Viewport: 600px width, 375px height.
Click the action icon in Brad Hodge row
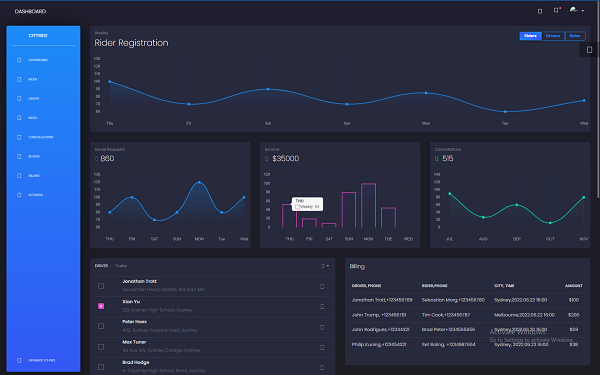click(x=322, y=367)
